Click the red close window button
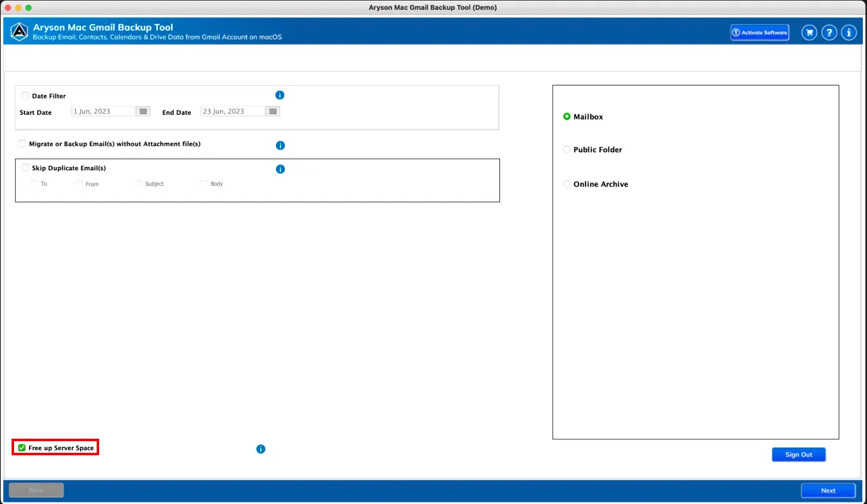 7,7
